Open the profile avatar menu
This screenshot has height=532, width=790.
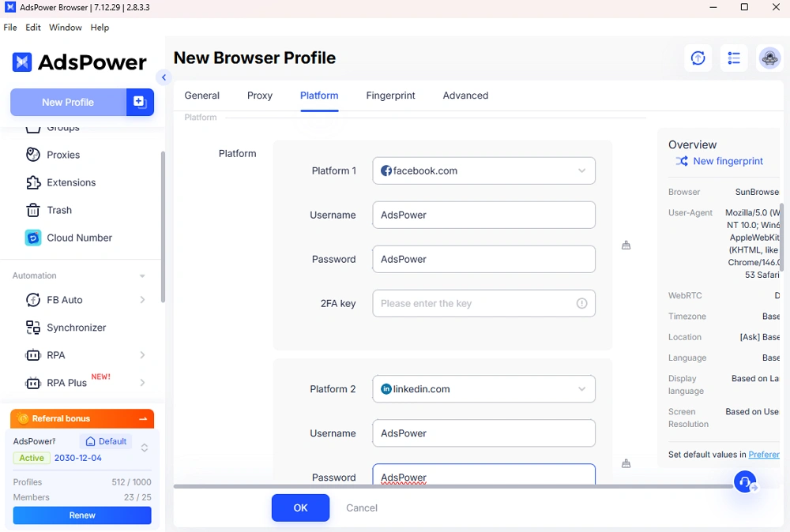click(769, 58)
